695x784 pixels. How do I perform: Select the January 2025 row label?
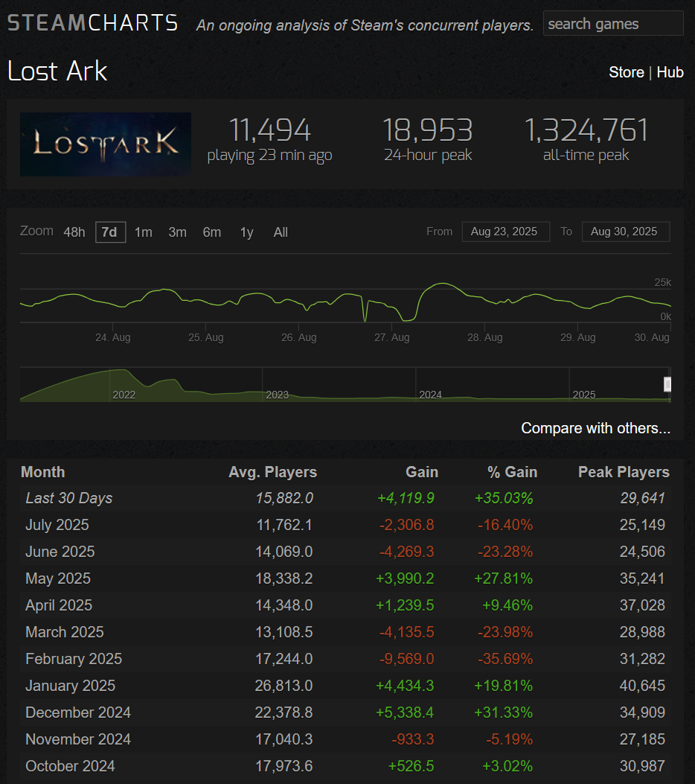click(71, 686)
